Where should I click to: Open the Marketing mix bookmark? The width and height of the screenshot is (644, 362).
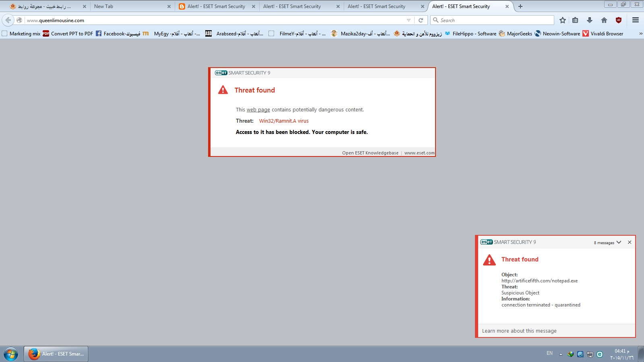coord(21,34)
